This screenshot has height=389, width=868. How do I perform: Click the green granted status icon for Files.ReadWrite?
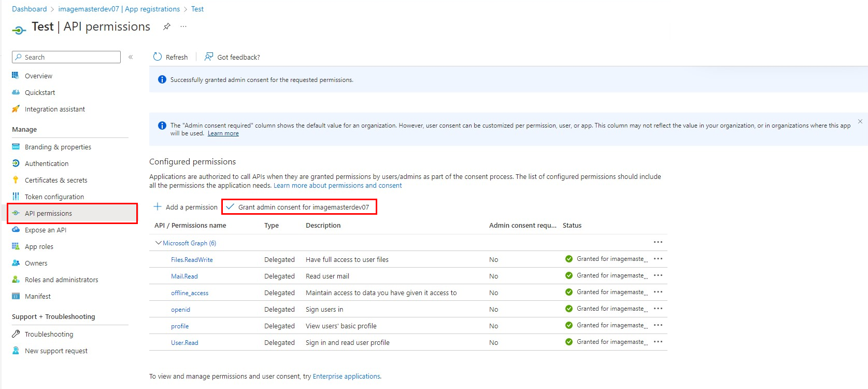(x=569, y=259)
